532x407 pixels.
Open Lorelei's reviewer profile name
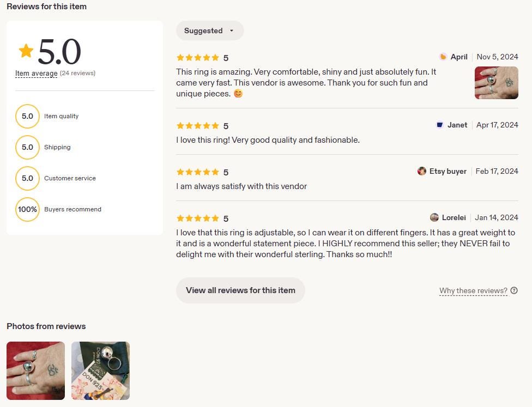454,217
